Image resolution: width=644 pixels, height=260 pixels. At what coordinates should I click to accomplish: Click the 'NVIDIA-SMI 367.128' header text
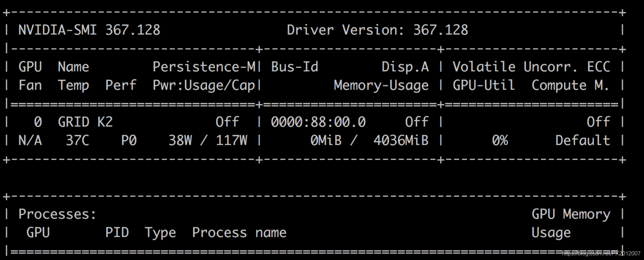point(89,30)
